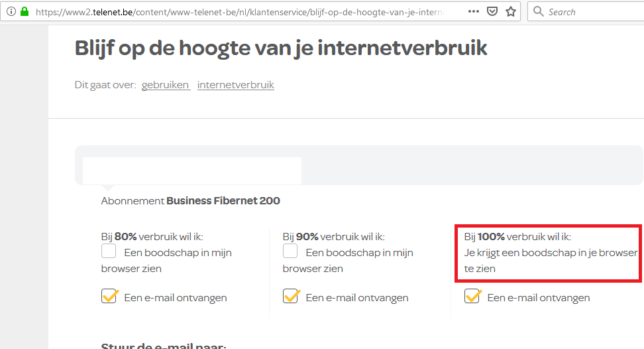Click the site information icon in address bar

tap(11, 11)
